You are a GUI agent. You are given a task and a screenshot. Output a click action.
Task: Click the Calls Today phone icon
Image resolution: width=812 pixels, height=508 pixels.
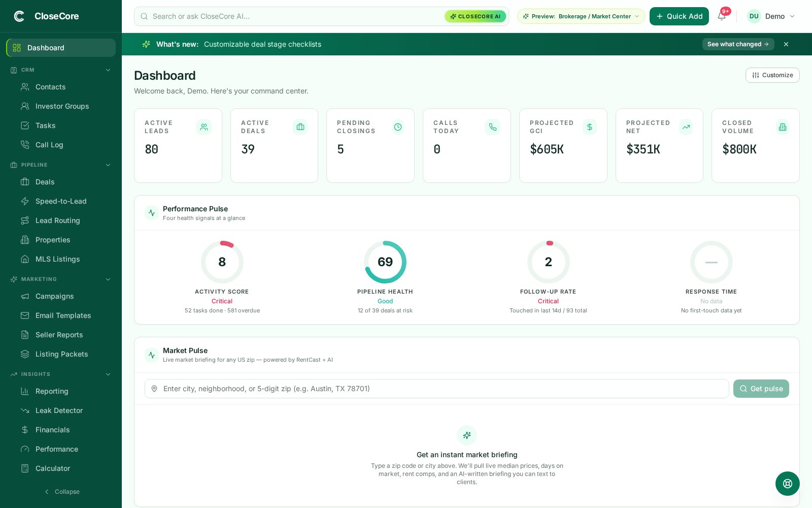click(x=493, y=127)
